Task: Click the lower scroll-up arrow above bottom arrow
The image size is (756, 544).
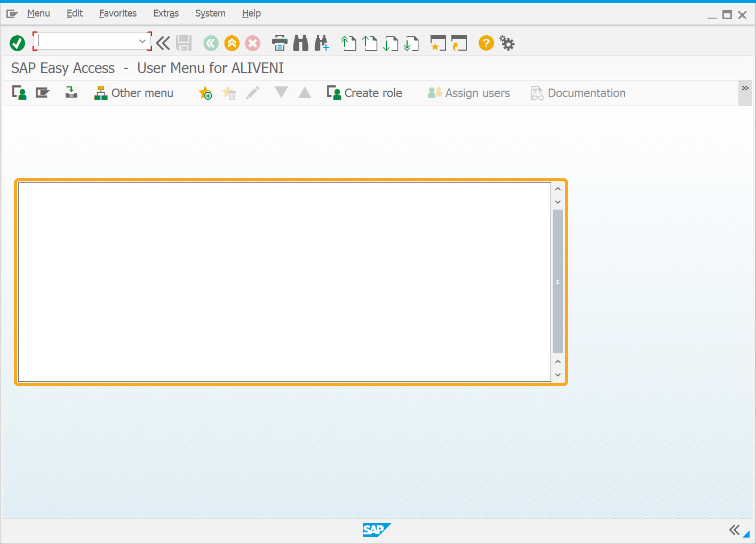Action: click(x=558, y=362)
